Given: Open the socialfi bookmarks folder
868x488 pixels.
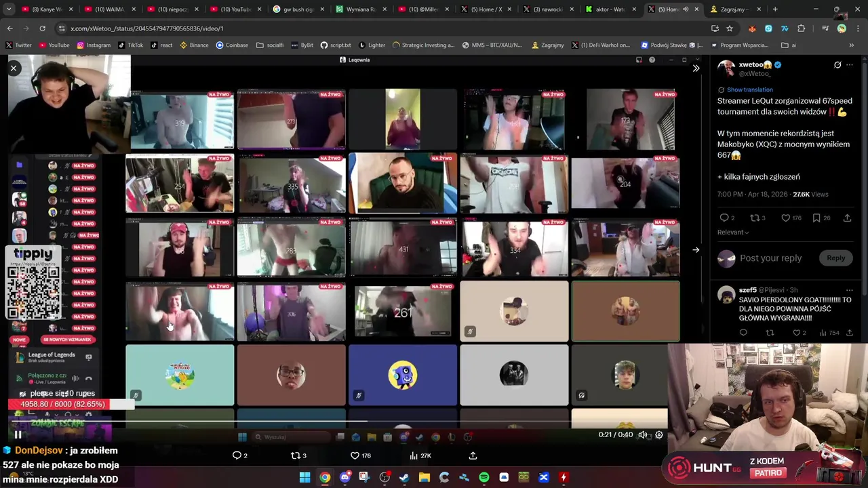Looking at the screenshot, I should click(270, 45).
